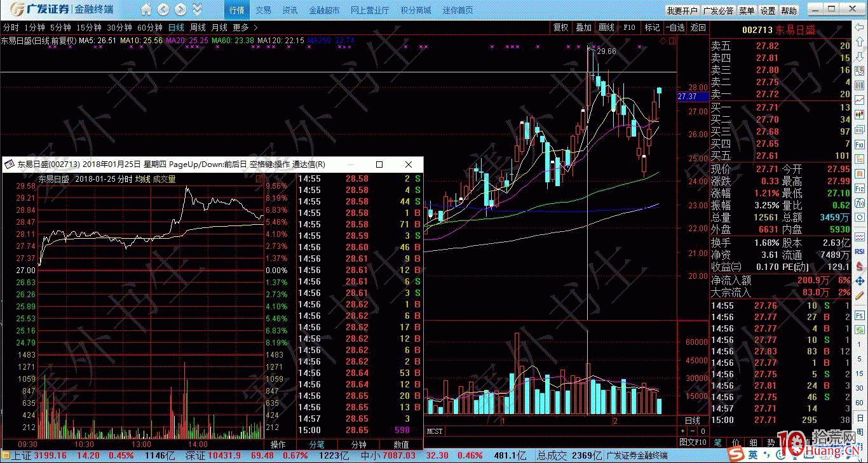868x463 pixels.
Task: Click 操作 in intraday popup window
Action: click(x=278, y=445)
